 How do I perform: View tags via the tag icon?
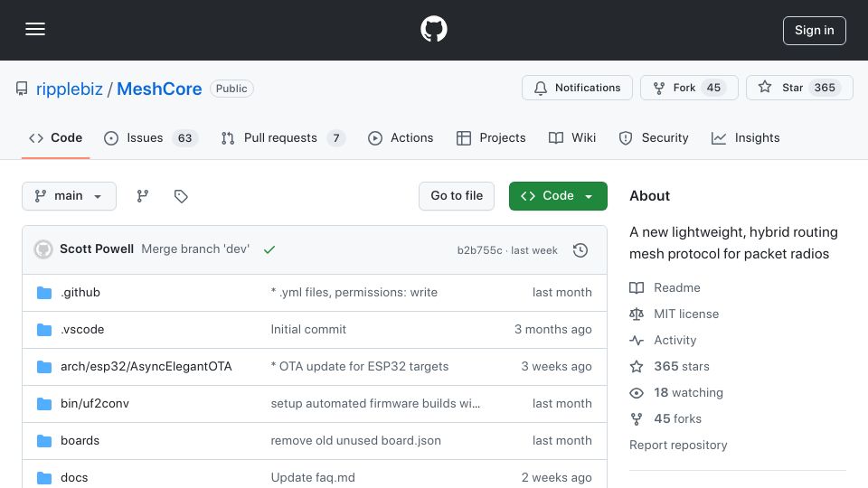coord(181,196)
